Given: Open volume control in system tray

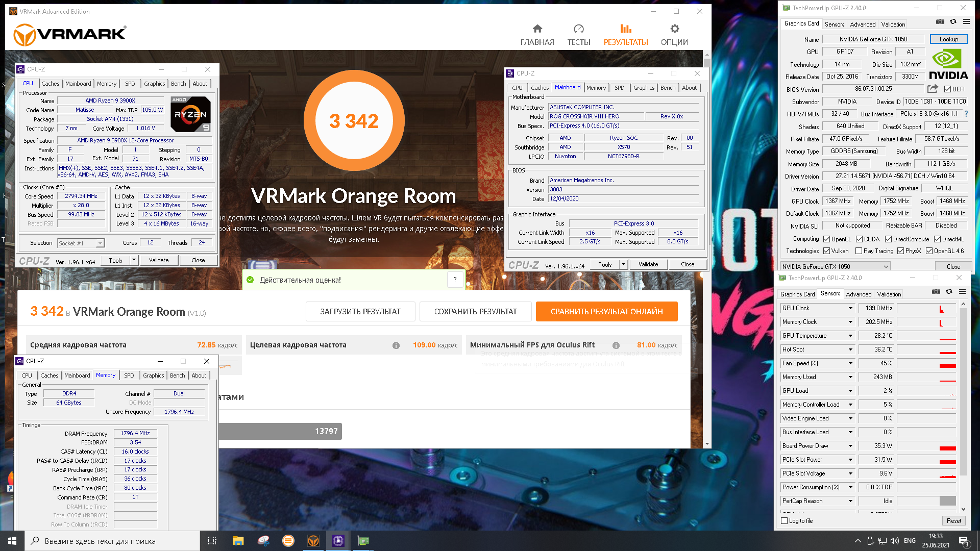Looking at the screenshot, I should 894,541.
